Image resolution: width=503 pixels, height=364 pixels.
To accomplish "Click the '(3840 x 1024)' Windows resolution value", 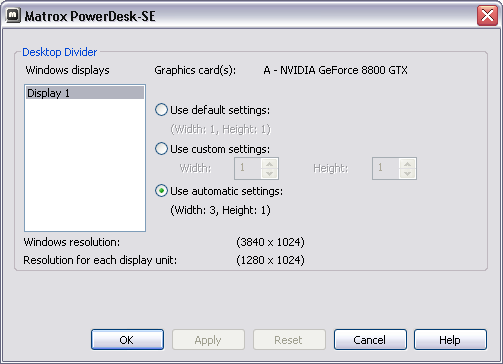I will [270, 242].
